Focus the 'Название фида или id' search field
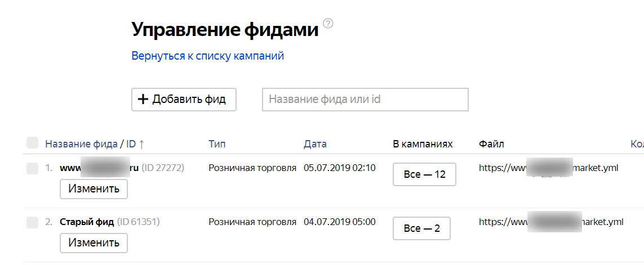This screenshot has width=644, height=265. 365,100
